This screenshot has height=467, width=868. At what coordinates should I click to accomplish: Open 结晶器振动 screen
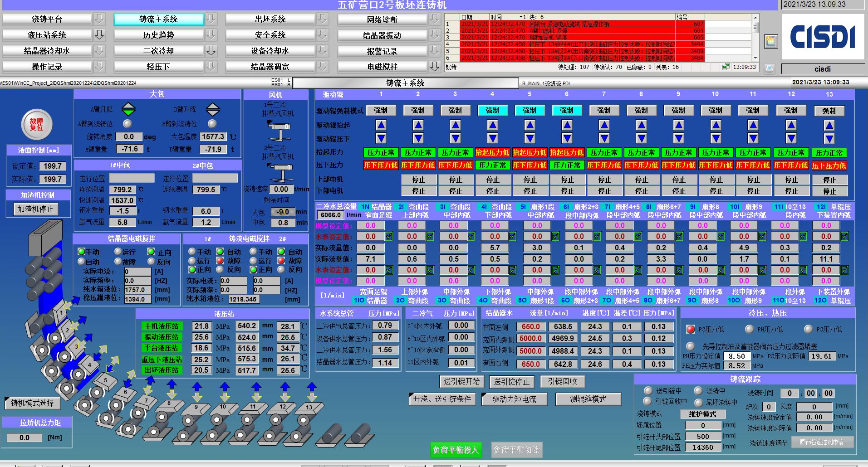382,35
